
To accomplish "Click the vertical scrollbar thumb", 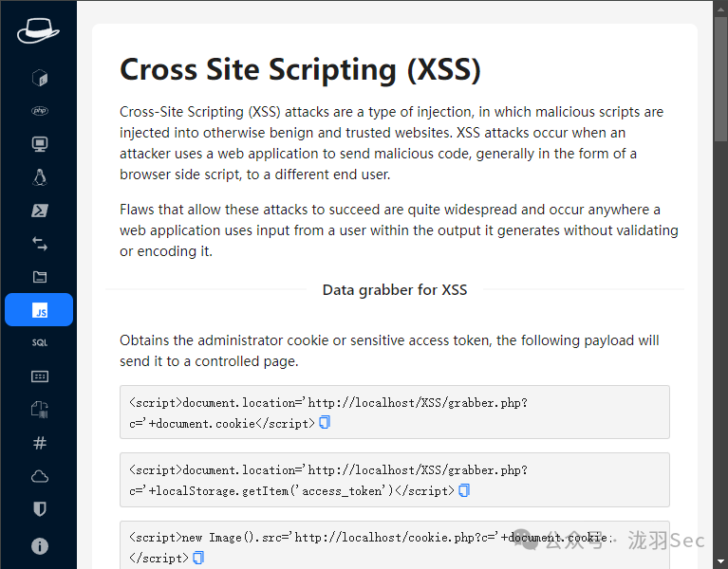I will coord(720,79).
